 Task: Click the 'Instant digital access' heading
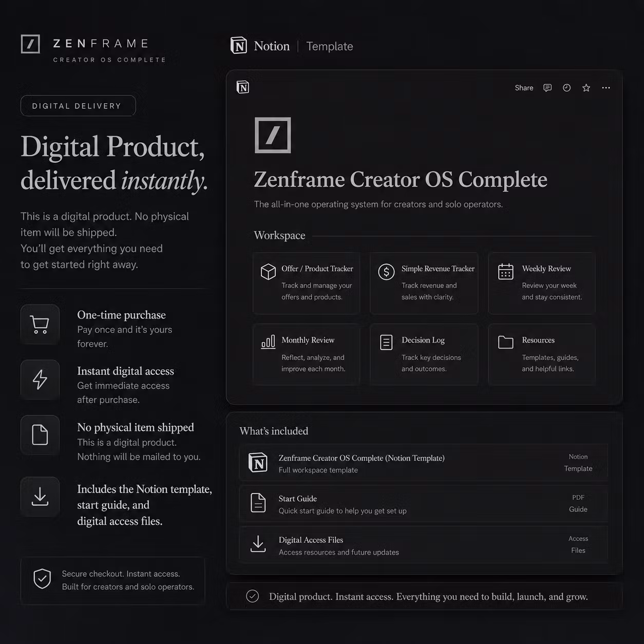click(125, 371)
